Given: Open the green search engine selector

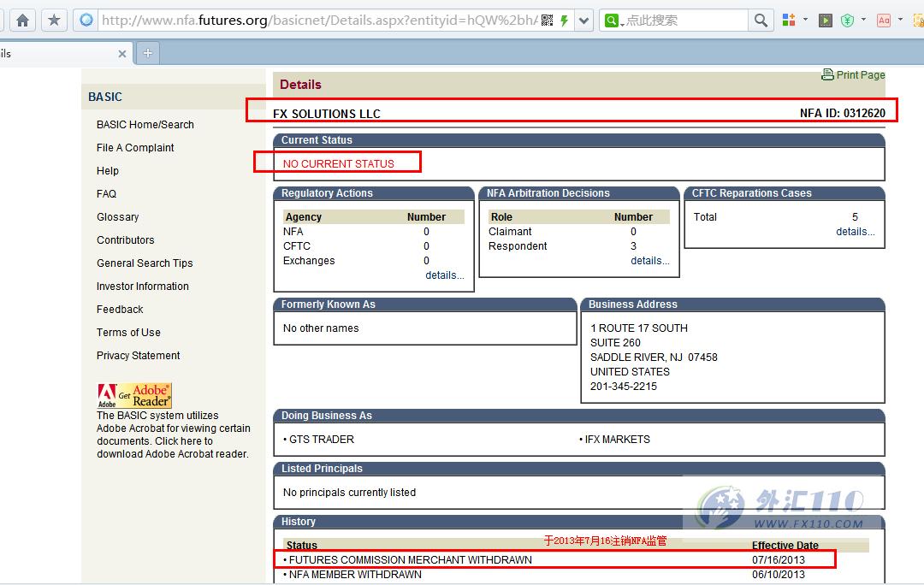Looking at the screenshot, I should [x=613, y=21].
